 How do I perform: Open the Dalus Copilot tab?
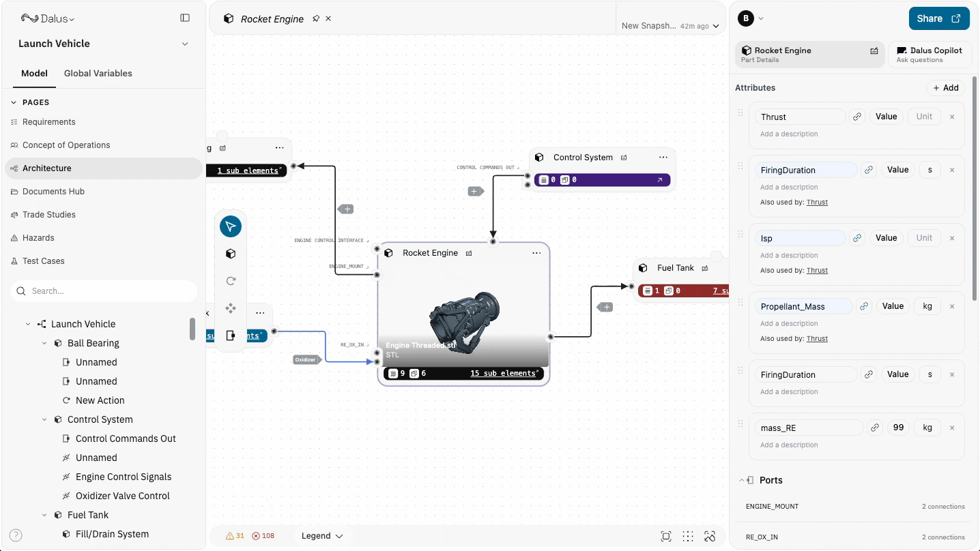[929, 55]
